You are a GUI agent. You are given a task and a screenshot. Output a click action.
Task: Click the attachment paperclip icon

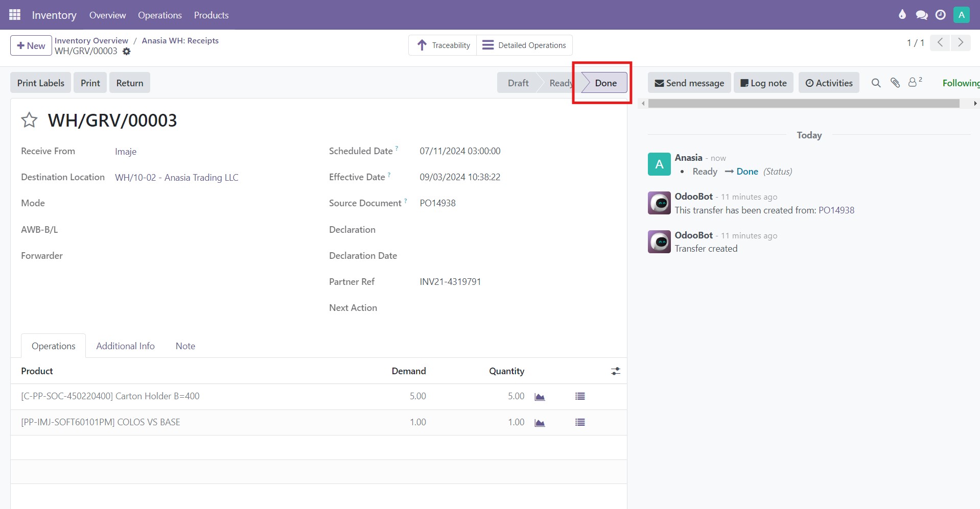(x=895, y=83)
